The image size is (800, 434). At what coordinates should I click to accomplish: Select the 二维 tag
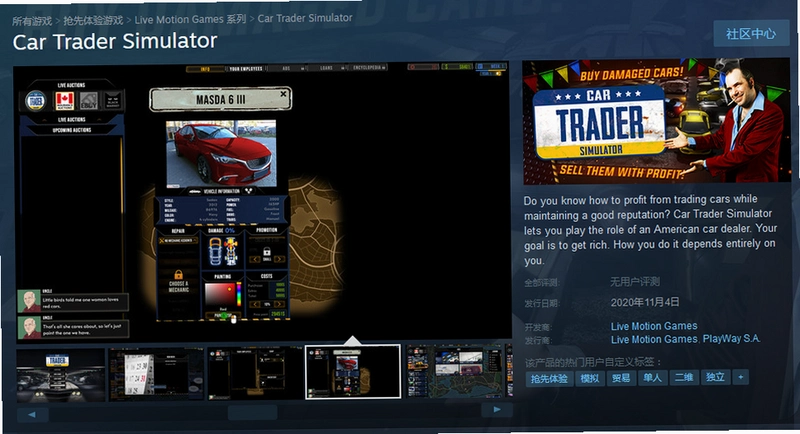click(x=684, y=377)
